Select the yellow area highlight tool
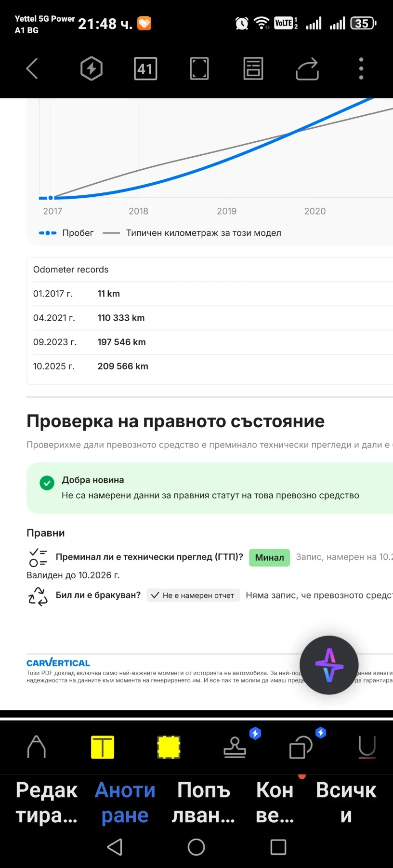393x868 pixels. (x=169, y=747)
